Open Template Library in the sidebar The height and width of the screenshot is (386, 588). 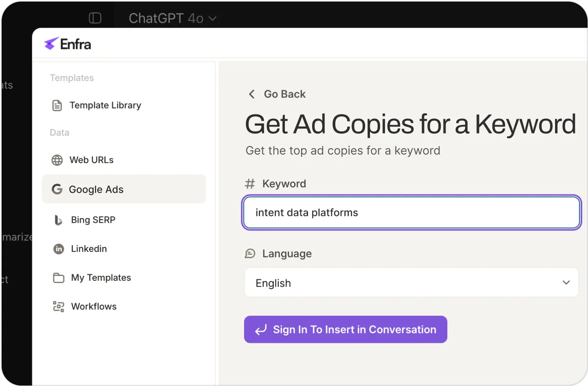click(x=105, y=105)
